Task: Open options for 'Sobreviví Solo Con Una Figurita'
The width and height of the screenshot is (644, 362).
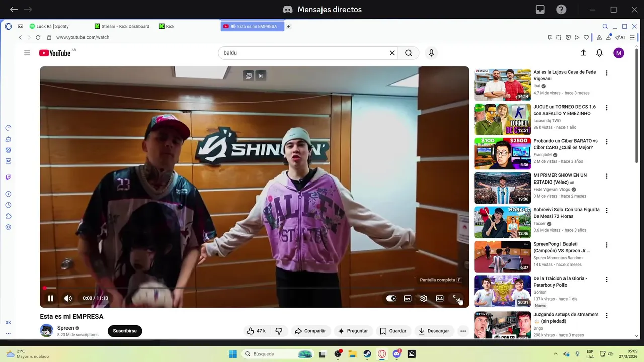Action: [x=607, y=211]
